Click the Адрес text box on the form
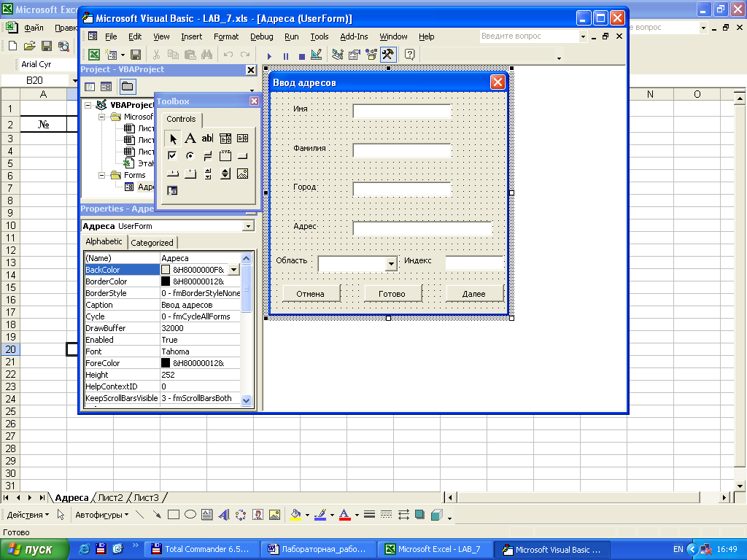Image resolution: width=747 pixels, height=560 pixels. pyautogui.click(x=422, y=228)
